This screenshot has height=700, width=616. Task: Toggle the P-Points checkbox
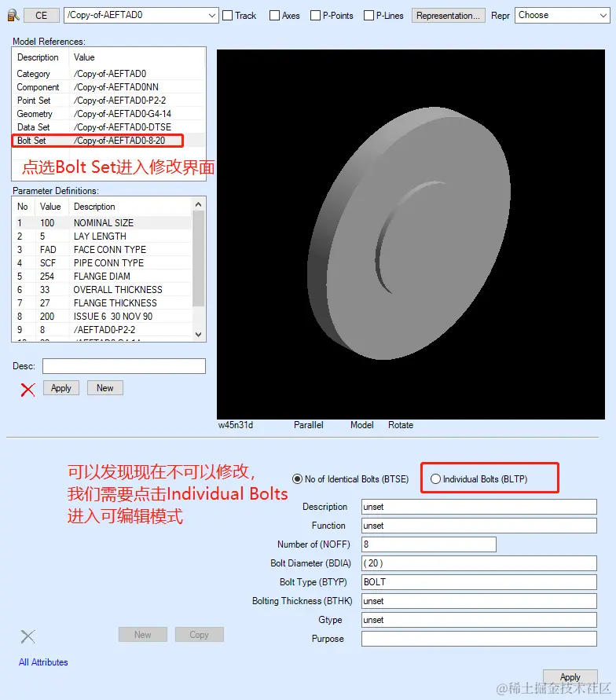(x=315, y=16)
